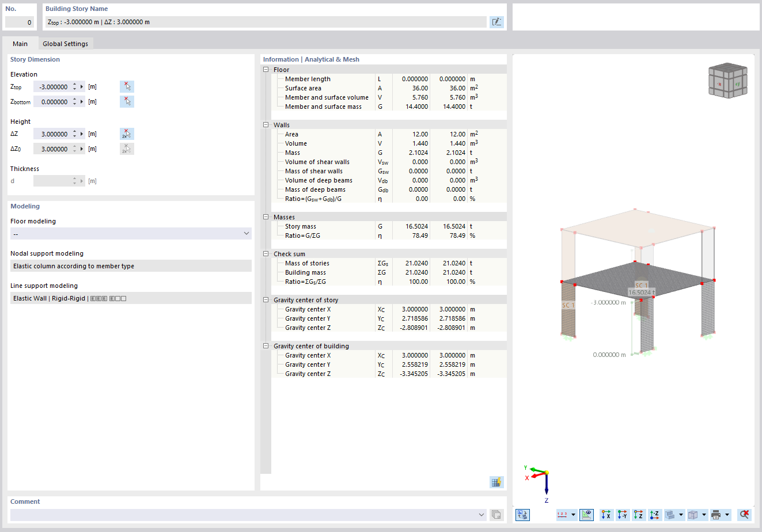Click the Line support modeling field
762x532 pixels.
[x=131, y=298]
